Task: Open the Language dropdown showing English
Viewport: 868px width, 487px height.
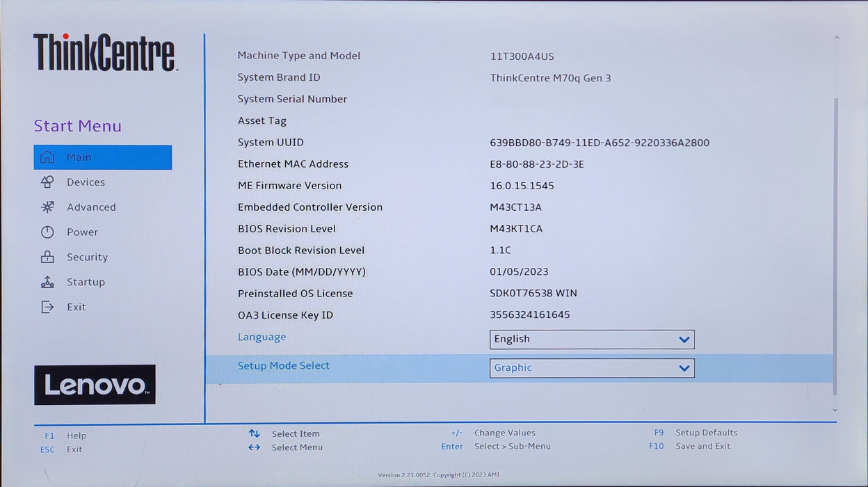Action: click(x=592, y=340)
